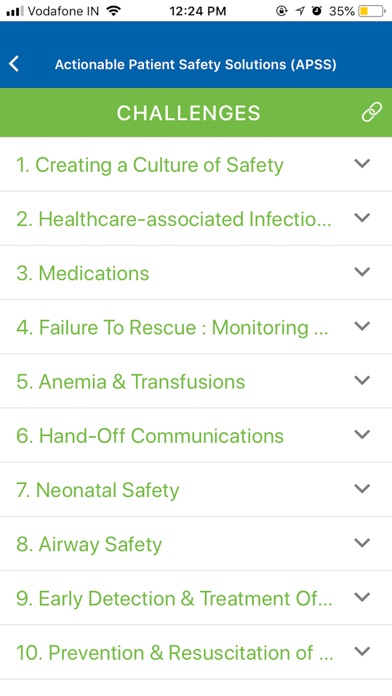Viewport: 392px width, 696px height.
Task: Expand chevron for Creating a Culture of Safety
Action: coord(362,163)
